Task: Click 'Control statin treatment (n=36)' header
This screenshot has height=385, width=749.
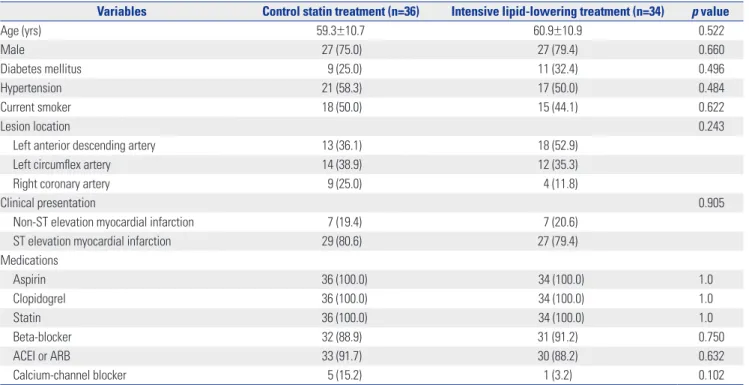Action: 341,11
